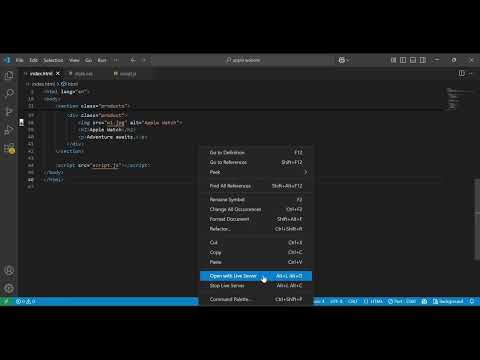The image size is (480, 360).
Task: Open the Extensions view in activity bar
Action: [x=9, y=148]
